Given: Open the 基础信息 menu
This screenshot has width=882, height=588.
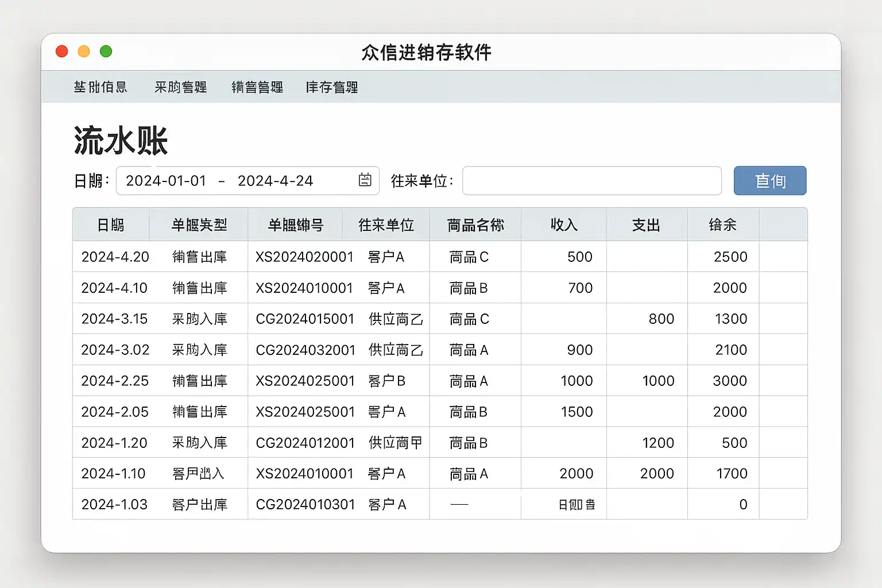Looking at the screenshot, I should tap(100, 87).
